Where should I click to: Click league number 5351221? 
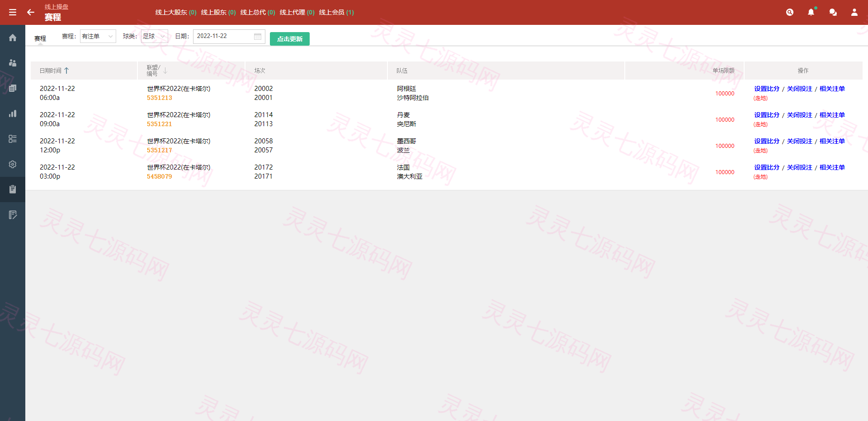(159, 124)
